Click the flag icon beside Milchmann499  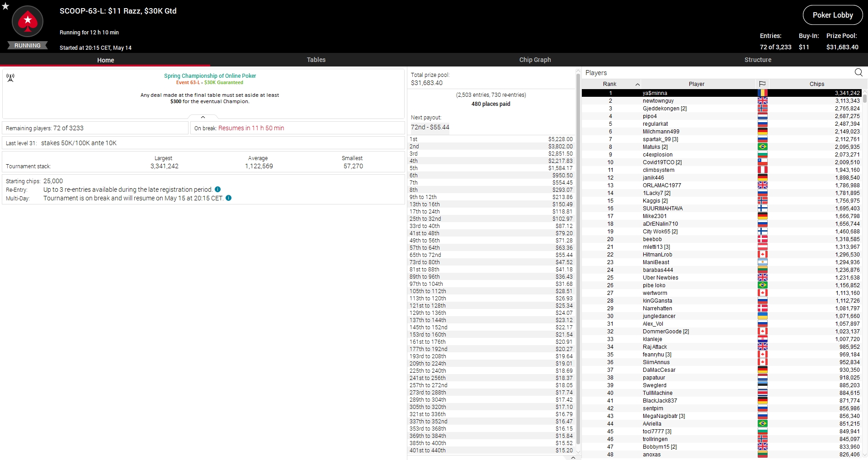click(x=762, y=132)
